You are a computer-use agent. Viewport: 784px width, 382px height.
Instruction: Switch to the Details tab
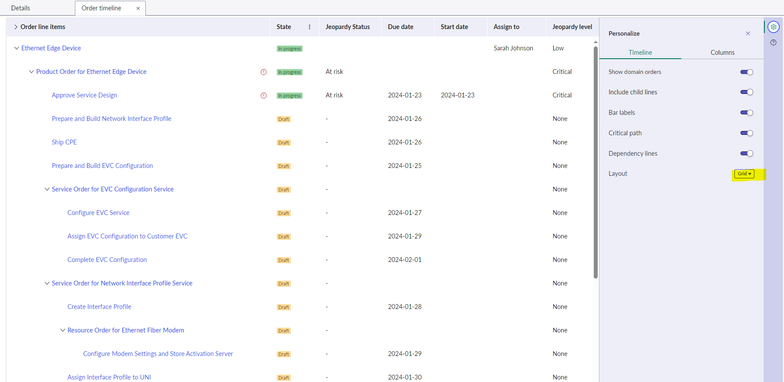tap(20, 8)
